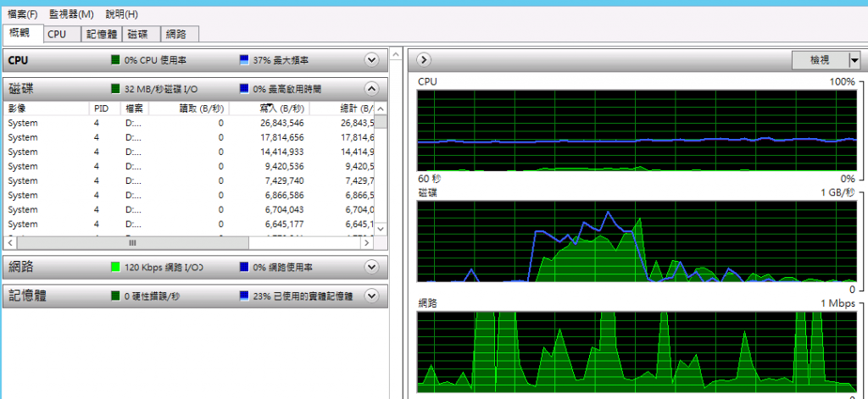Click disk list scroll up arrow
Screen dimensions: 868x399
[x=381, y=108]
